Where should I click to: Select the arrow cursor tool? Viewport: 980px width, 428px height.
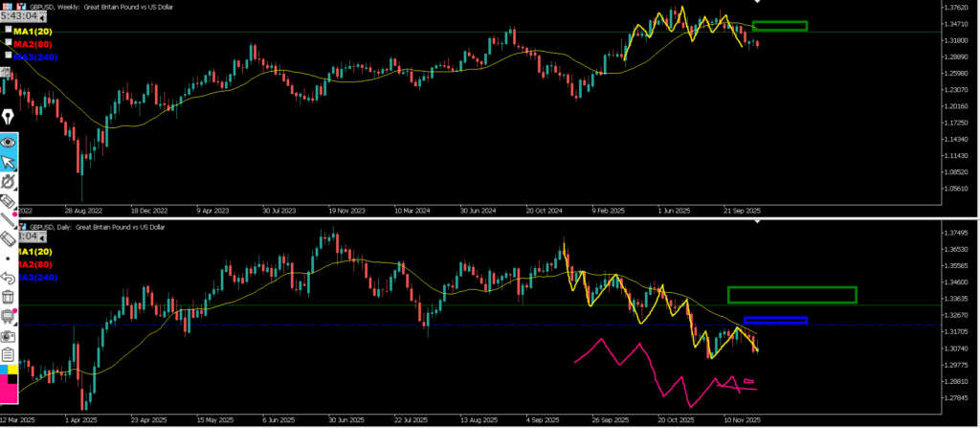[9, 161]
